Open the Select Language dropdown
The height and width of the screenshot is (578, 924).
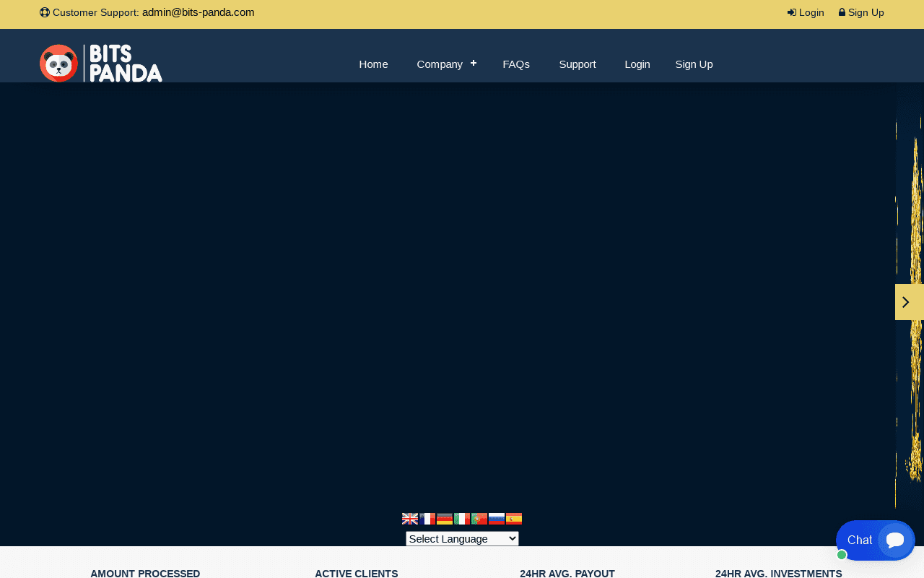click(462, 539)
